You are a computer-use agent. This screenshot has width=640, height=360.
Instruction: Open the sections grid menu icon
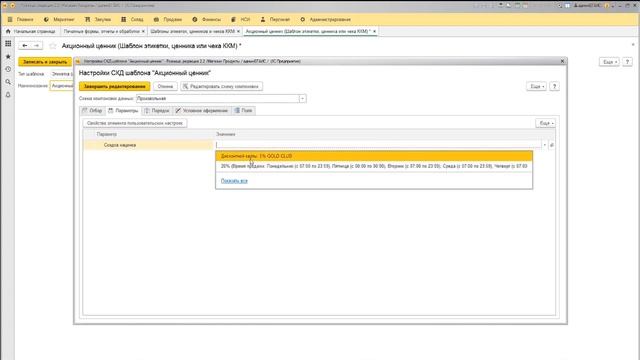click(x=8, y=43)
